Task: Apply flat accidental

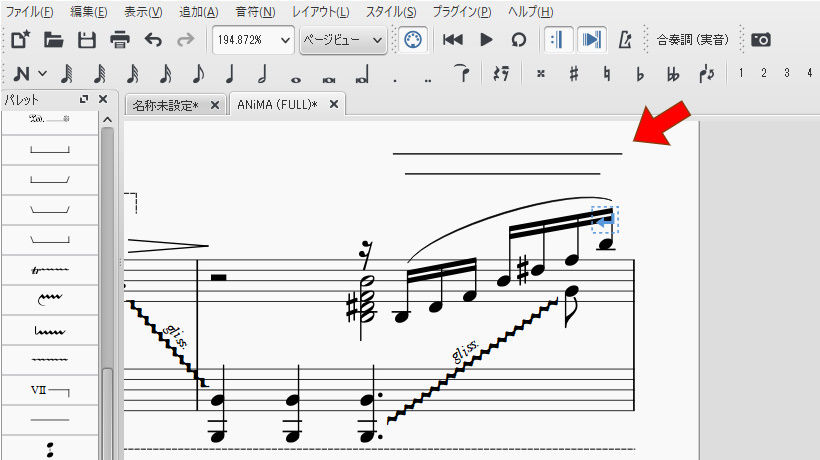Action: (640, 74)
